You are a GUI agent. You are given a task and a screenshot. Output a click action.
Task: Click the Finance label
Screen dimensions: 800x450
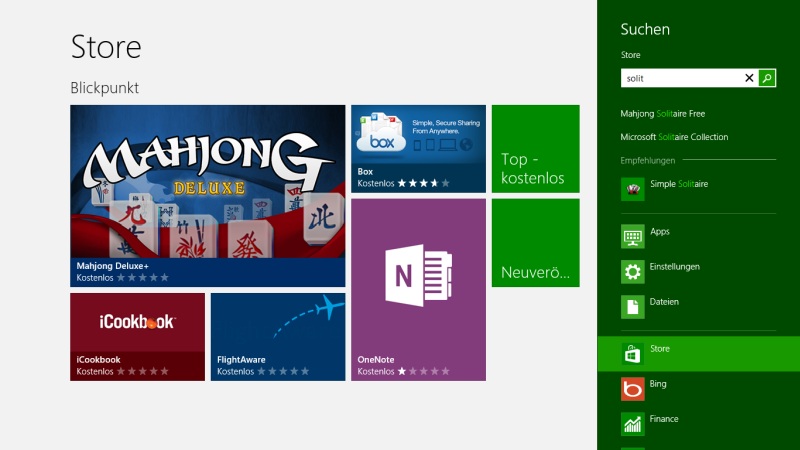coord(664,419)
